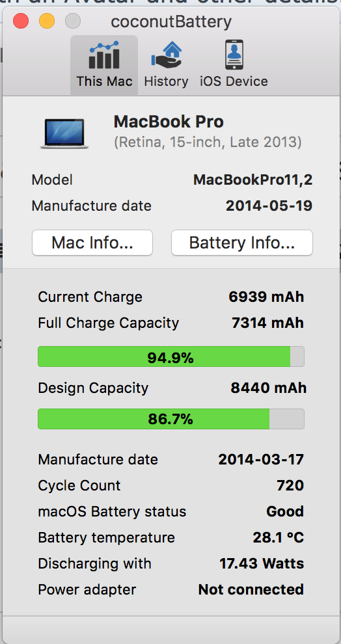Select the MacBookPro11,2 model value
This screenshot has width=341, height=644.
(x=252, y=180)
